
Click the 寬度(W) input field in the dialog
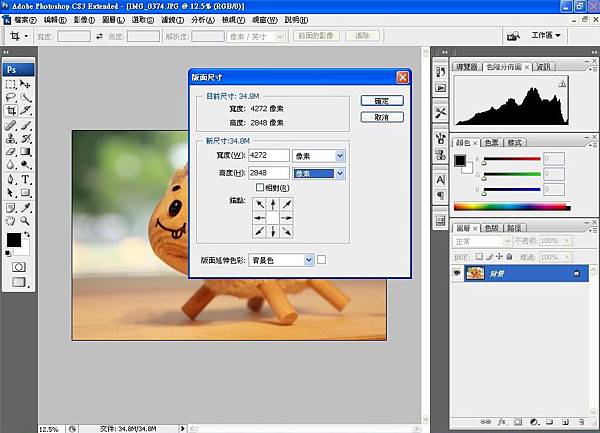point(269,155)
